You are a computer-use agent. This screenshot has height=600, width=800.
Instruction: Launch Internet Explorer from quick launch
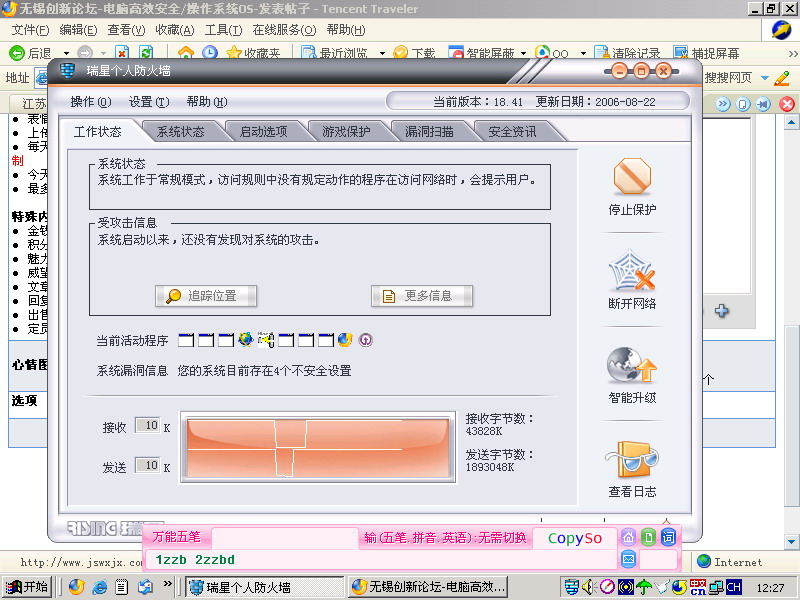[x=99, y=587]
